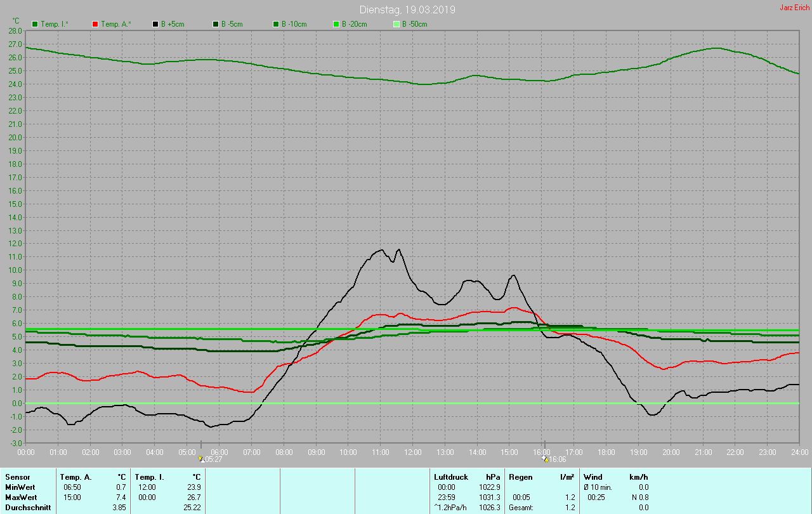812x514 pixels.
Task: Click the l/m² unit header
Action: pyautogui.click(x=567, y=477)
